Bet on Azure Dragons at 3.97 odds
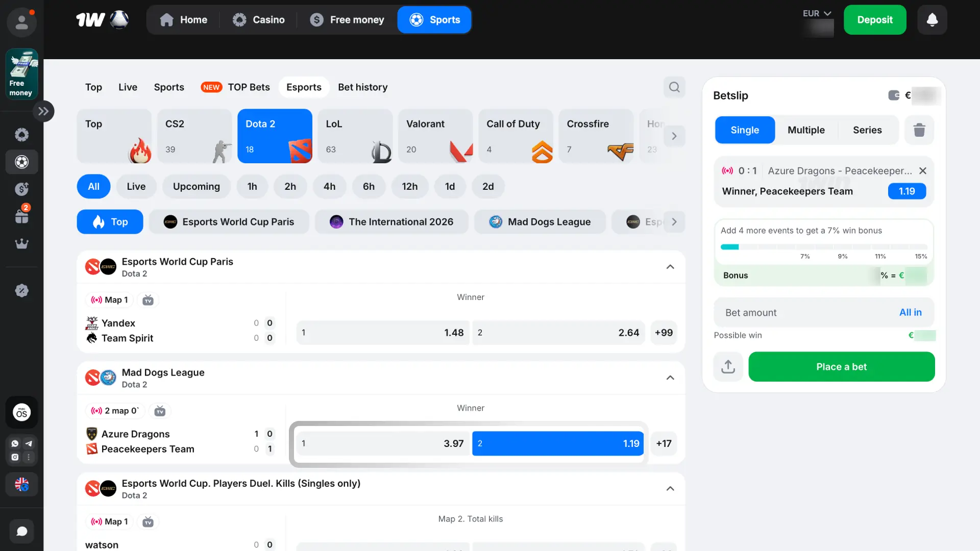The height and width of the screenshot is (551, 980). point(383,443)
